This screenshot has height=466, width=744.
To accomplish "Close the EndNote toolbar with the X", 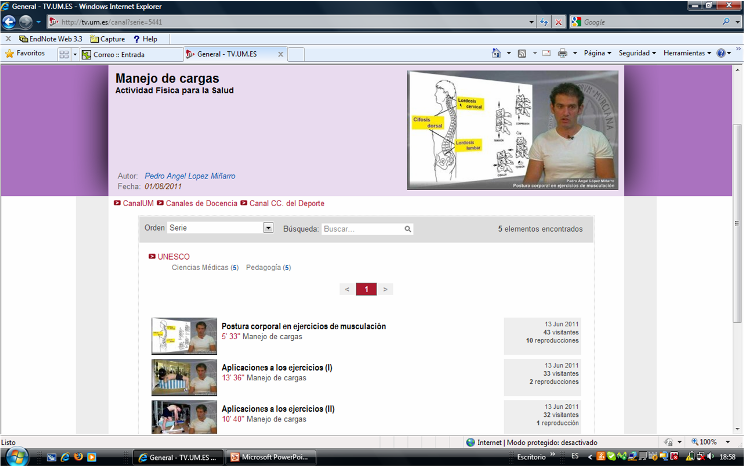I will tap(8, 39).
